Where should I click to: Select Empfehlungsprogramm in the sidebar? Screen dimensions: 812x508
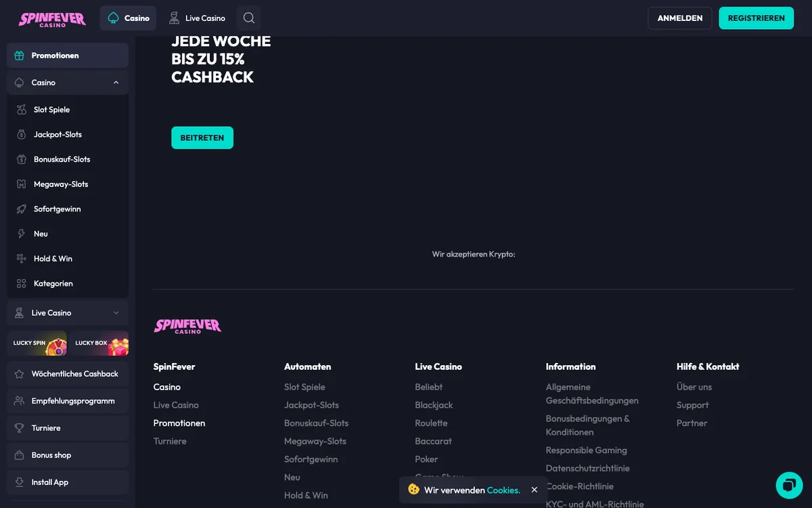tap(68, 401)
